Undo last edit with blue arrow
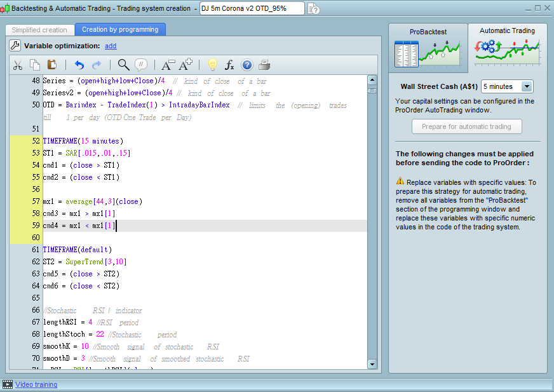 [x=79, y=65]
